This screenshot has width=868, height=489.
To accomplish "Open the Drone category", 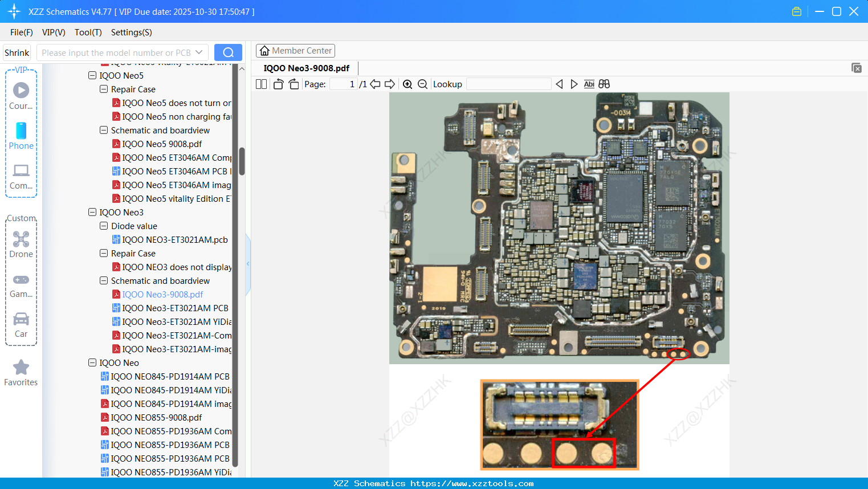I will (21, 244).
